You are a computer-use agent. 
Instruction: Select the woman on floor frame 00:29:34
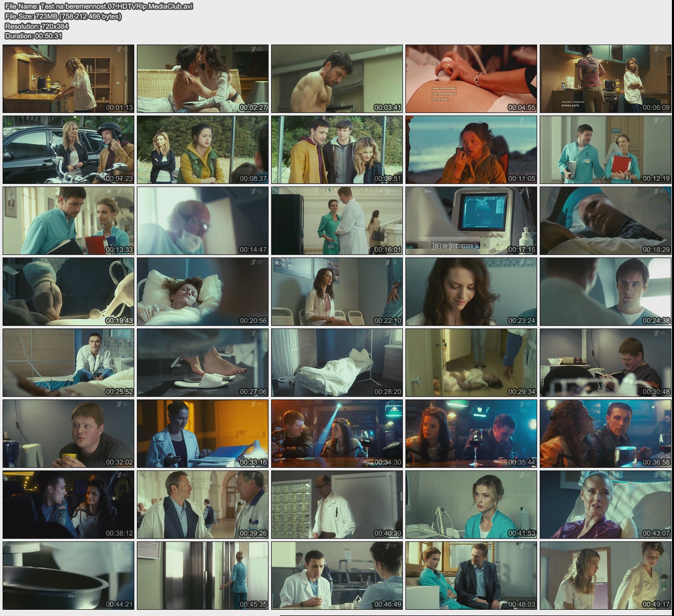(x=471, y=363)
